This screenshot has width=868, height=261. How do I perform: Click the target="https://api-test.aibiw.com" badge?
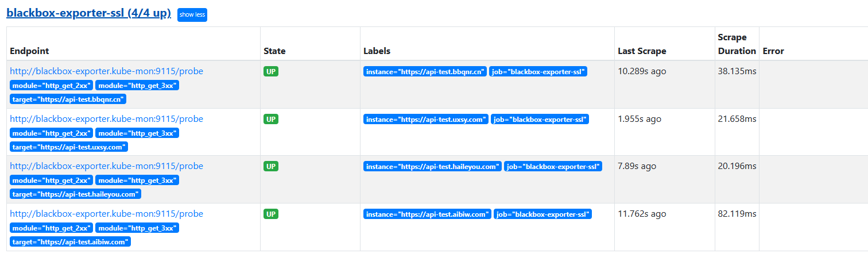tap(70, 242)
